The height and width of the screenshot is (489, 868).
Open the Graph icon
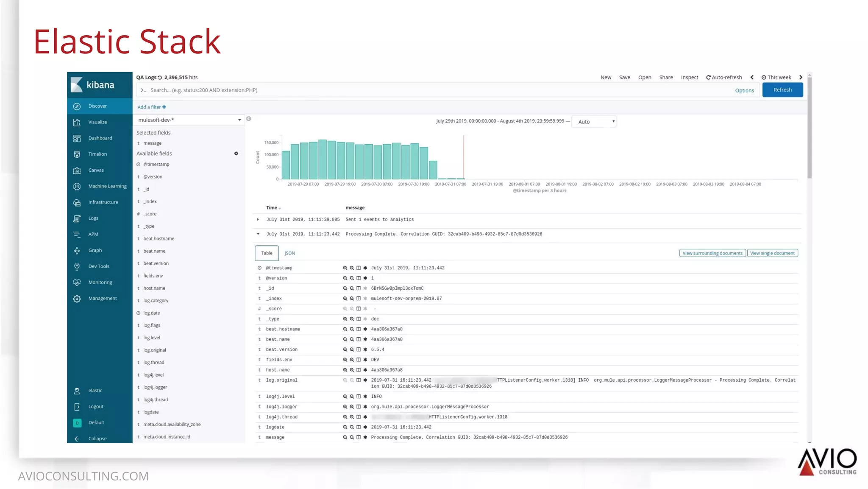(x=77, y=250)
